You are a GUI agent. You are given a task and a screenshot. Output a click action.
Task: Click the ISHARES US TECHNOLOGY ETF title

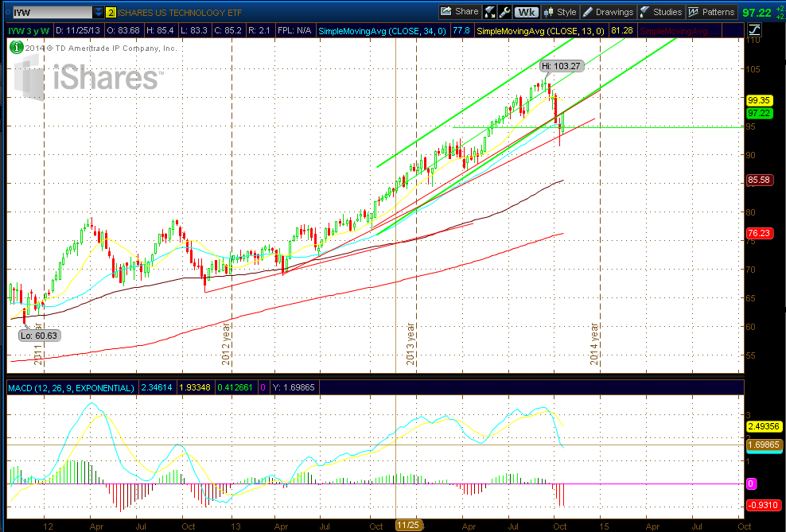(180, 13)
